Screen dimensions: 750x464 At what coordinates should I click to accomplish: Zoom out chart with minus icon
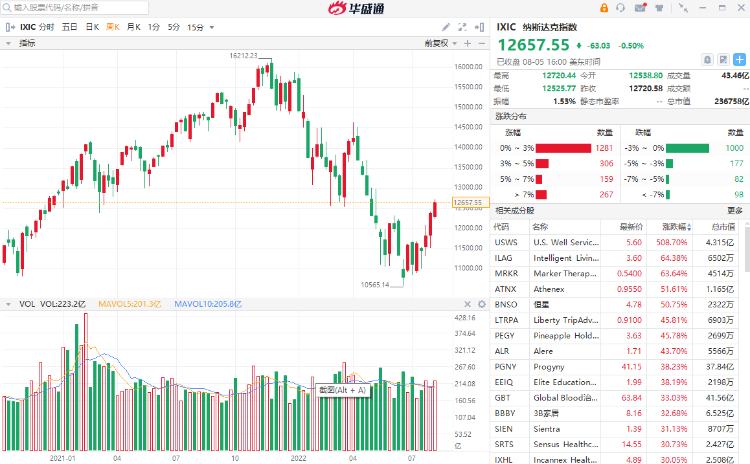(482, 43)
